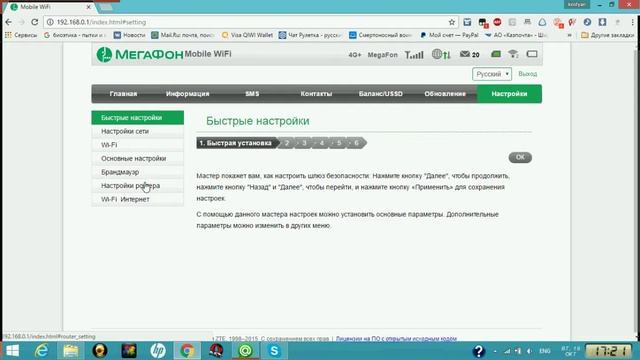640x360 pixels.
Task: Jump to wizard step 5
Action: 339,143
